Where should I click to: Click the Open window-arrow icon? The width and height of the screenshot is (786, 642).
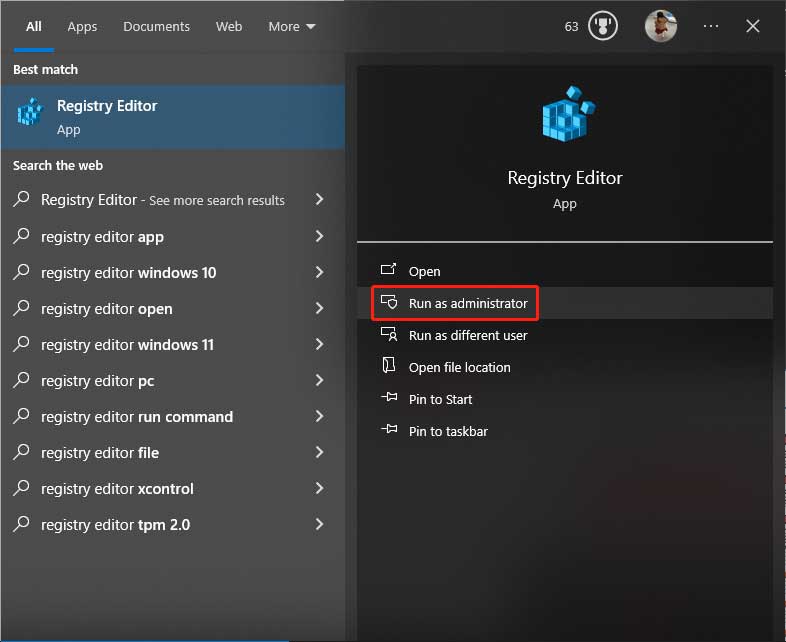(x=388, y=270)
